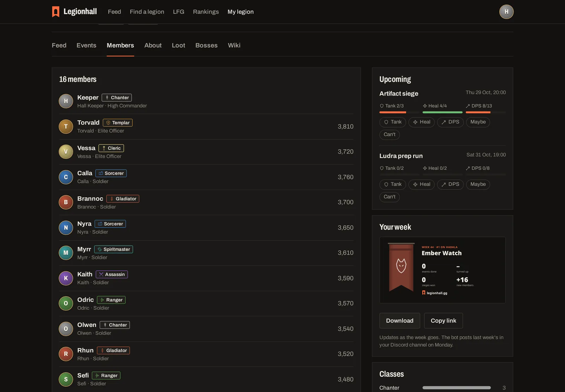Click Myrr's avatar icon
Viewport: 565px width, 392px height.
pyautogui.click(x=66, y=253)
